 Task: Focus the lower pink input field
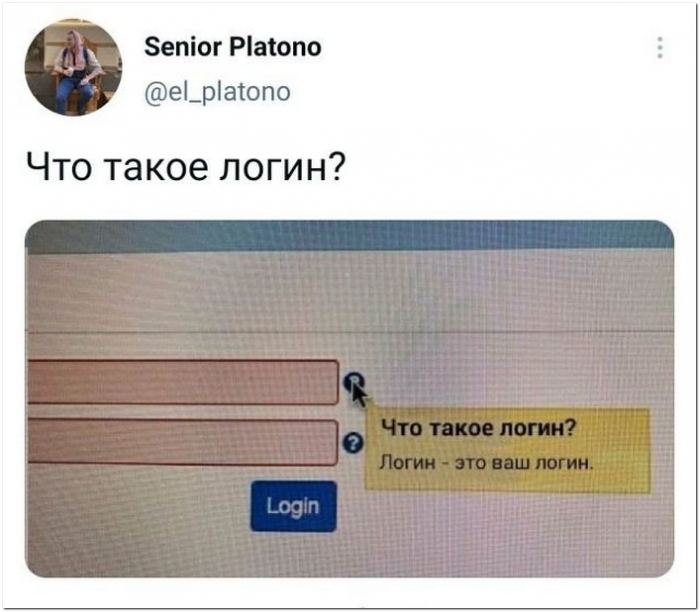(183, 442)
